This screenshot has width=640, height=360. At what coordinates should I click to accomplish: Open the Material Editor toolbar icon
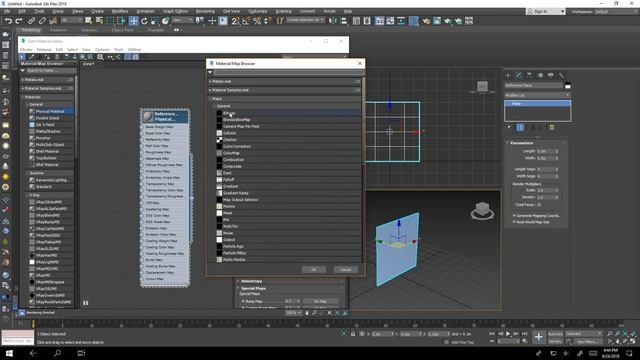click(414, 21)
